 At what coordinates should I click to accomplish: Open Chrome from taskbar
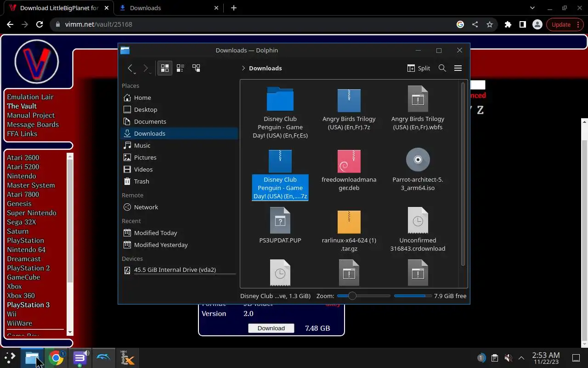[x=56, y=358]
